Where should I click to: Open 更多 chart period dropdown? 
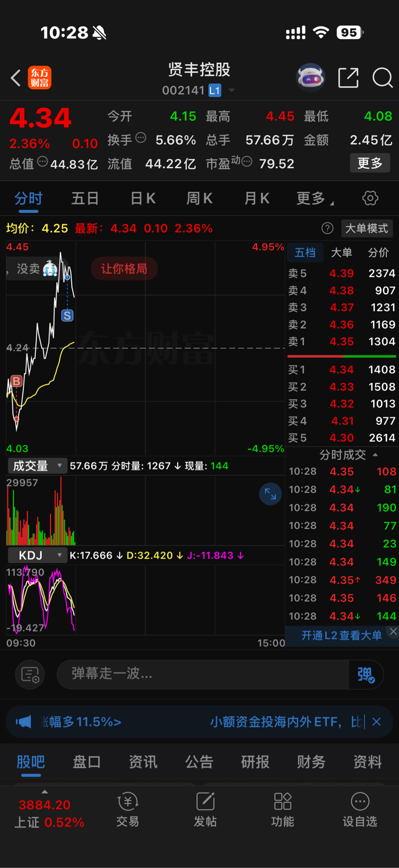315,198
